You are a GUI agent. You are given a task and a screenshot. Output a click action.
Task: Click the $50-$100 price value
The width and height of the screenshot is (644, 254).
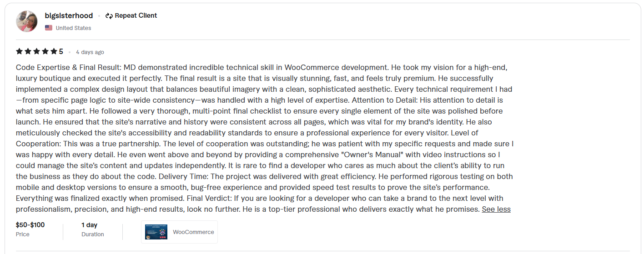point(30,225)
